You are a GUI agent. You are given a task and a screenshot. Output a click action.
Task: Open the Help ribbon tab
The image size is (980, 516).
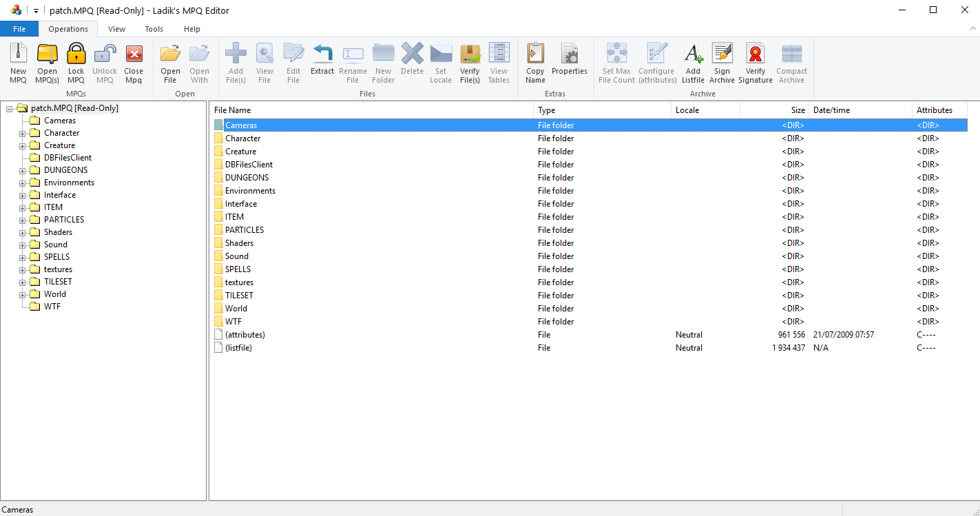click(192, 29)
